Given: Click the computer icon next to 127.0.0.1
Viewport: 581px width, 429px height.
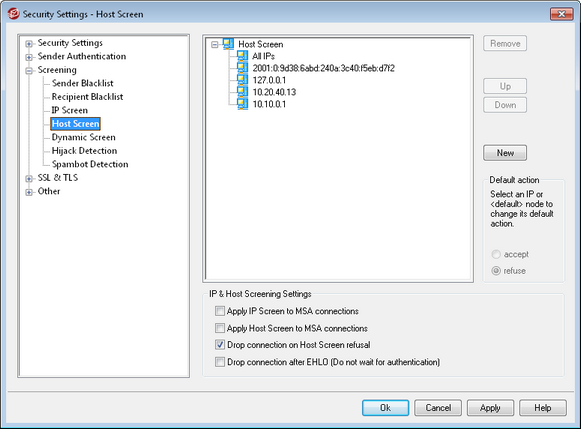Looking at the screenshot, I should pos(242,80).
